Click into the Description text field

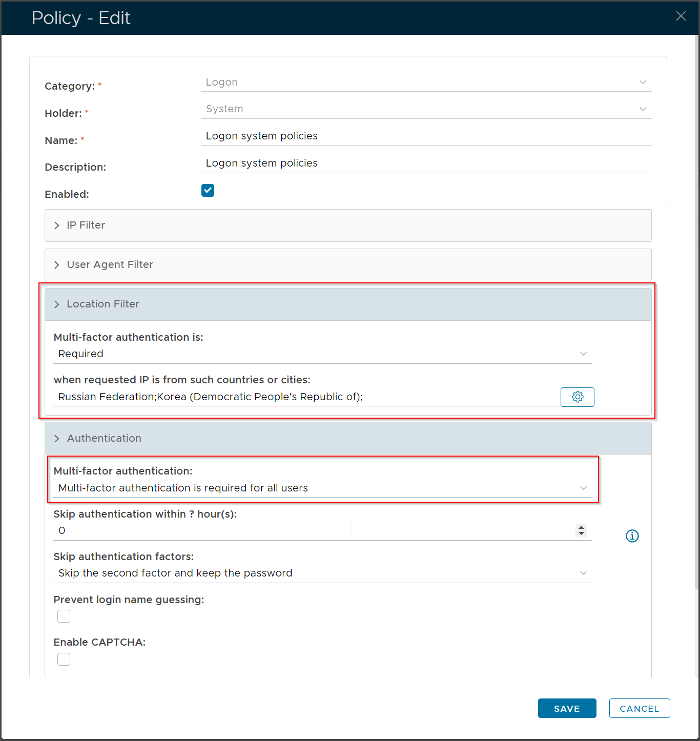(426, 163)
